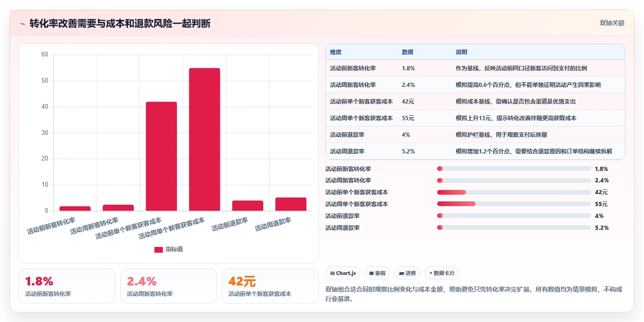Click the 活动周新客转化率 progress bar
Screen dimensions: 644x322
[x=514, y=180]
